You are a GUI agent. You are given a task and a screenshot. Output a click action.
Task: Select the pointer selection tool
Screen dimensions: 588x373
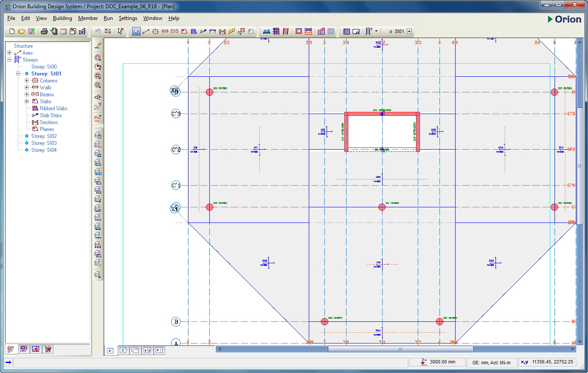[x=136, y=31]
